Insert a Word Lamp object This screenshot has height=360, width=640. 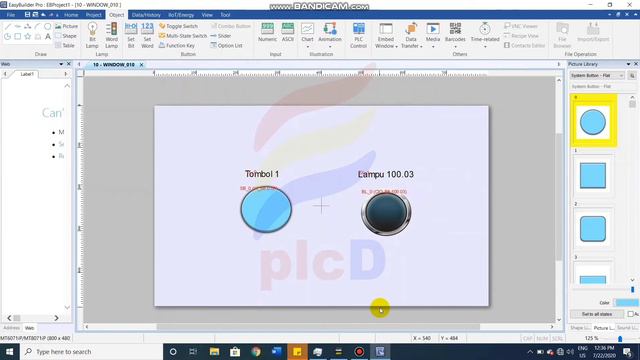tap(111, 35)
